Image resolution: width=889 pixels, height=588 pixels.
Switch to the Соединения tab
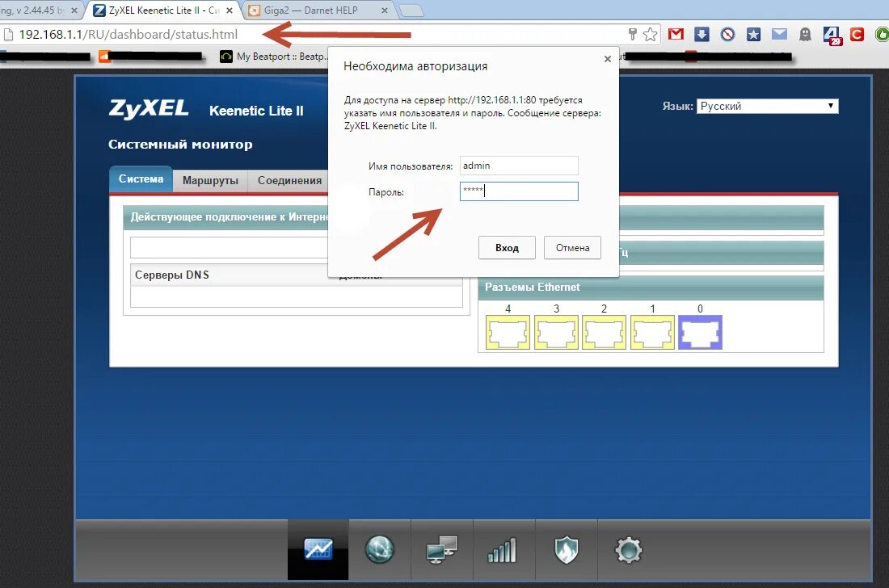pyautogui.click(x=289, y=181)
